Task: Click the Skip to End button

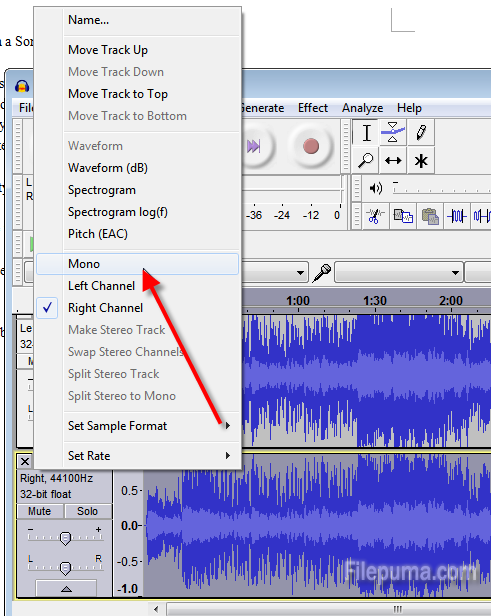Action: click(x=254, y=146)
